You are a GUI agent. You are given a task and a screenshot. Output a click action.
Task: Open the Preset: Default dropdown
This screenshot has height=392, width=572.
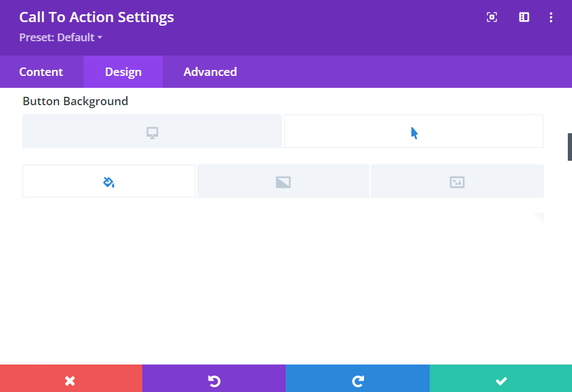[x=60, y=37]
